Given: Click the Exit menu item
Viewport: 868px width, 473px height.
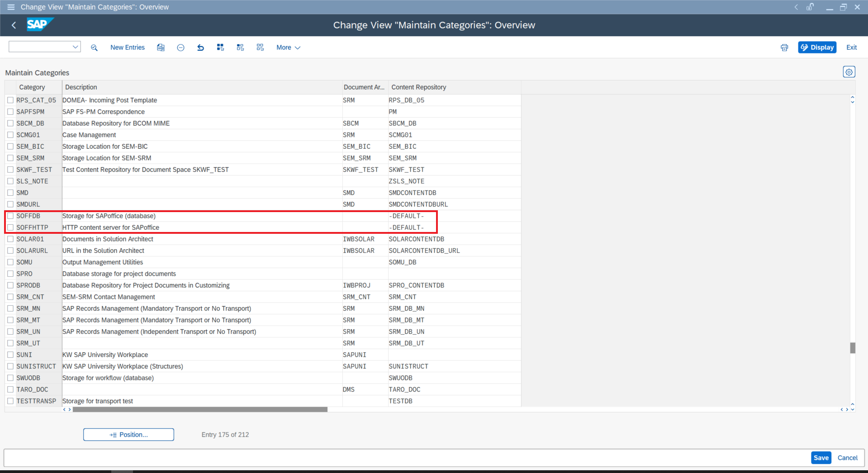Looking at the screenshot, I should (x=851, y=47).
